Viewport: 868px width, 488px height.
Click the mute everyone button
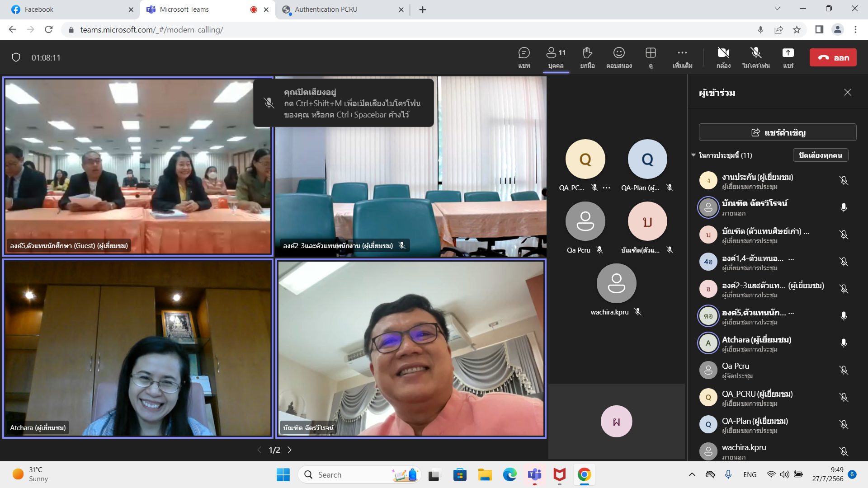coord(820,155)
